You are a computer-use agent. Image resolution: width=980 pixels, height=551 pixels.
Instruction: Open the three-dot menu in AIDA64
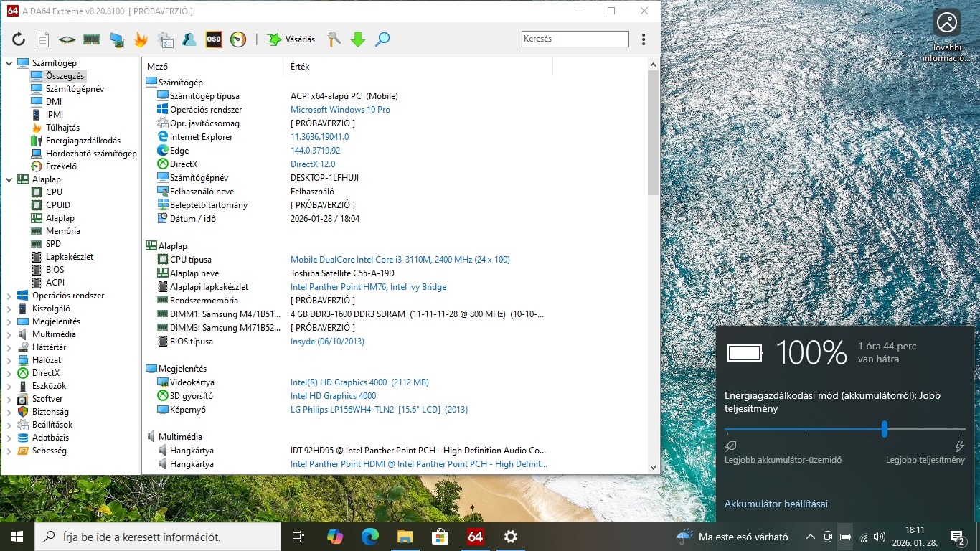[x=644, y=39]
